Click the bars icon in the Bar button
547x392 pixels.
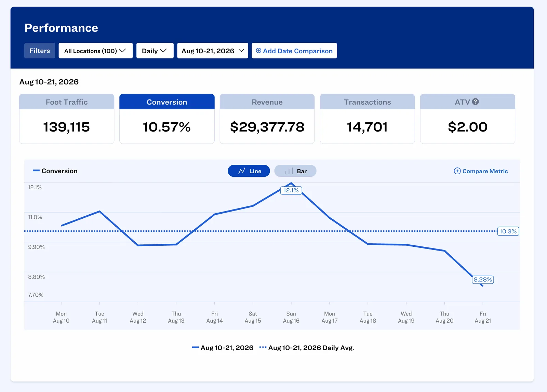pos(289,171)
